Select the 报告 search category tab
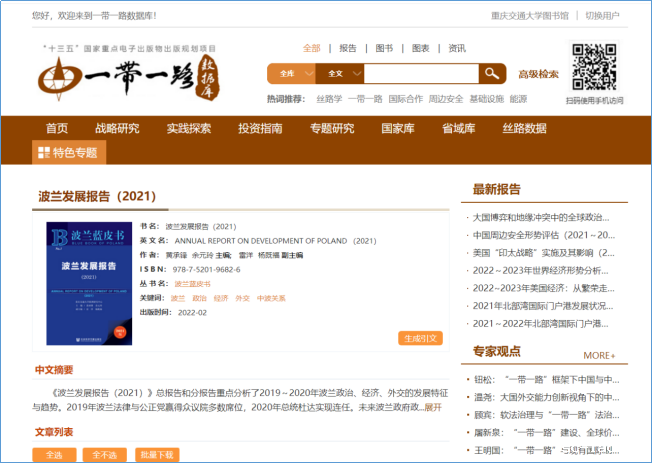This screenshot has height=464, width=652. [348, 48]
